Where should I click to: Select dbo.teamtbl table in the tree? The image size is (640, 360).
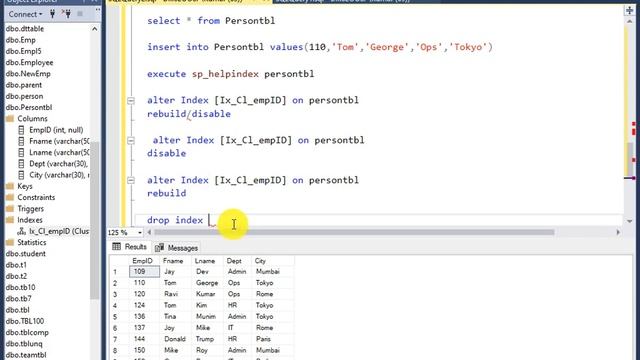point(26,355)
